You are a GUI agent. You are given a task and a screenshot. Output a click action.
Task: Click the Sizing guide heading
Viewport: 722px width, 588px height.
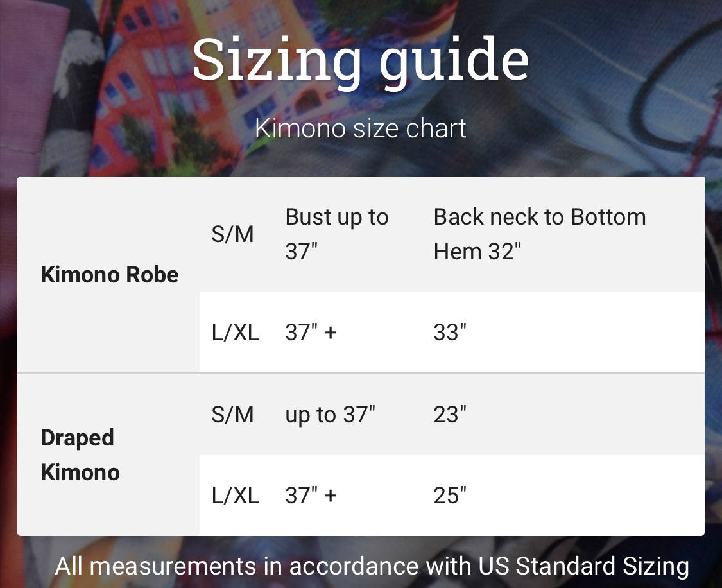[x=361, y=61]
